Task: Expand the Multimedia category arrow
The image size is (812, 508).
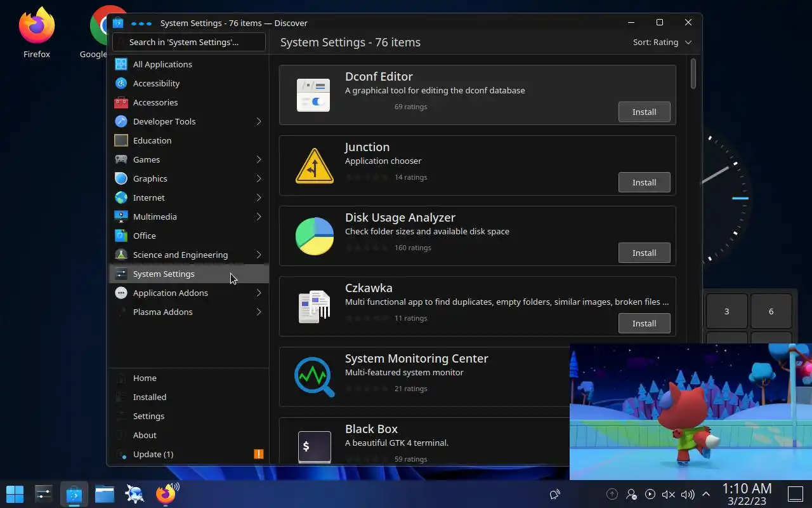Action: click(x=259, y=217)
